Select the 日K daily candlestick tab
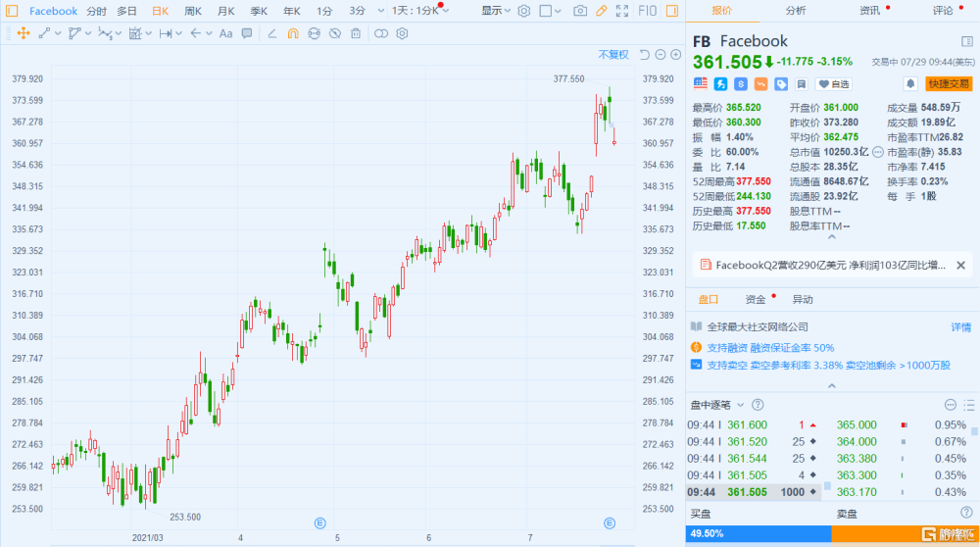This screenshot has width=980, height=547. coord(160,11)
